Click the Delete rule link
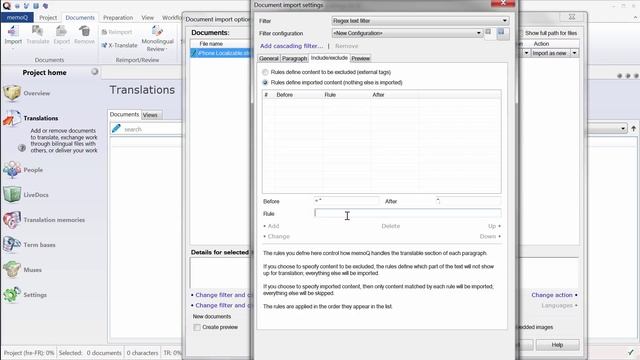The image size is (640, 360). click(391, 226)
